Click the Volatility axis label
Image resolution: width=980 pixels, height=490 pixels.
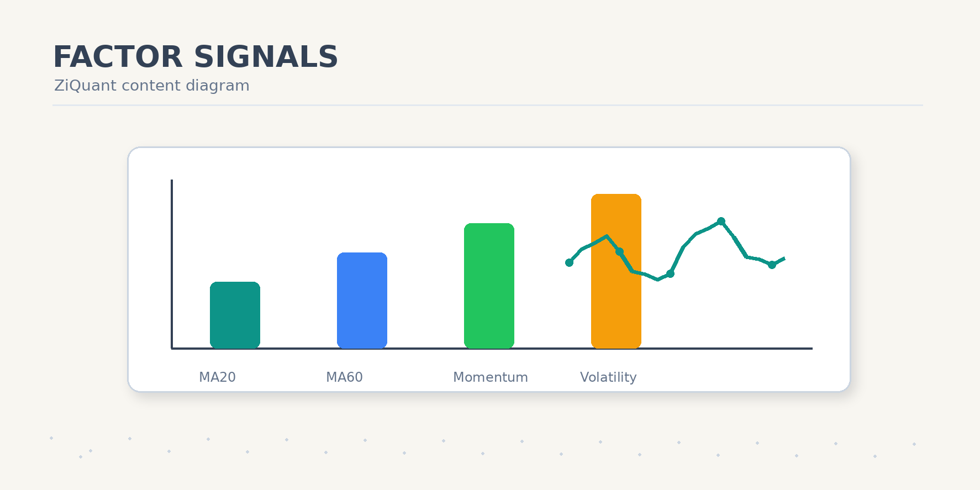point(608,377)
